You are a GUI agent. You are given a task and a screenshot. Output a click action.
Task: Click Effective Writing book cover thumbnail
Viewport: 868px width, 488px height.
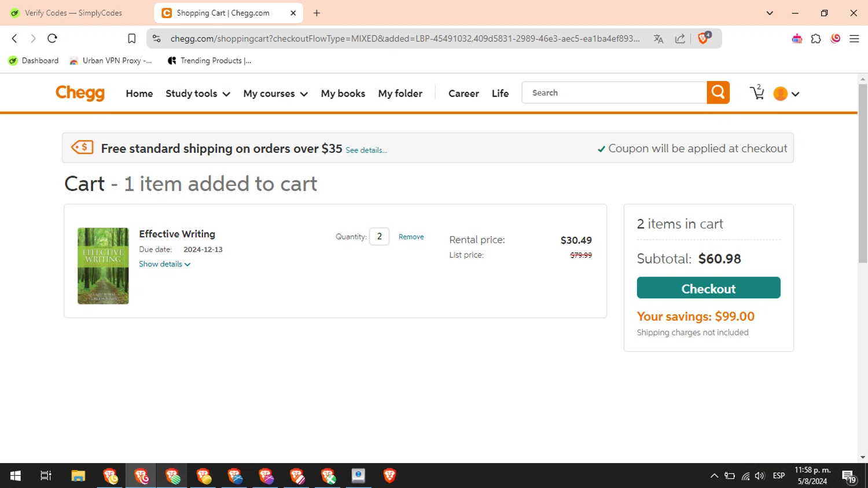pos(103,266)
